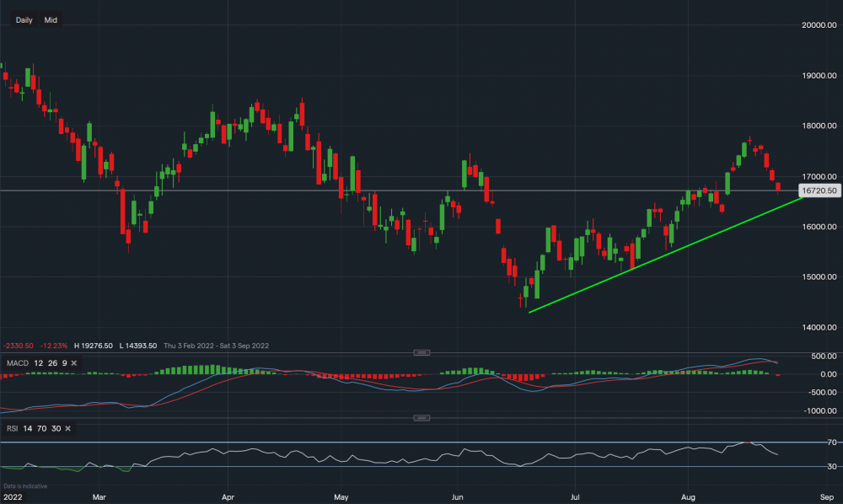Remove the RSI indicator with its X

click(x=70, y=429)
